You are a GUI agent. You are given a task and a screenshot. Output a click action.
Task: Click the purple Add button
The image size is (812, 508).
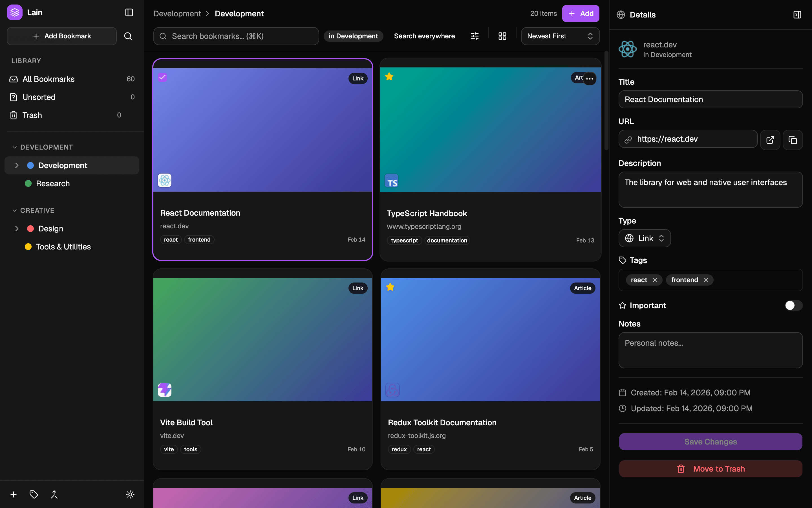(x=581, y=14)
